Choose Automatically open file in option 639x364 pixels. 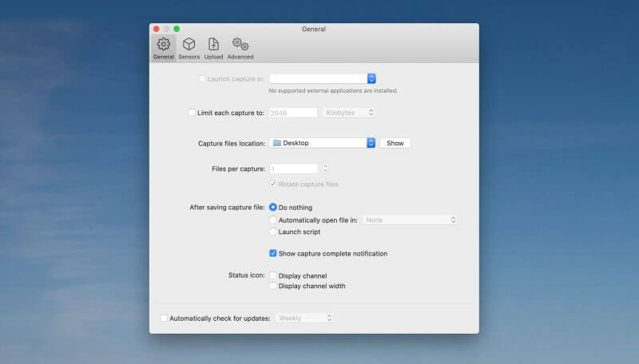273,220
